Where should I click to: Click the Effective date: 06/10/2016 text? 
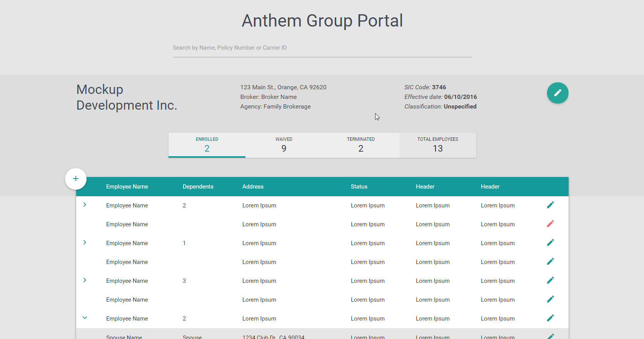440,97
